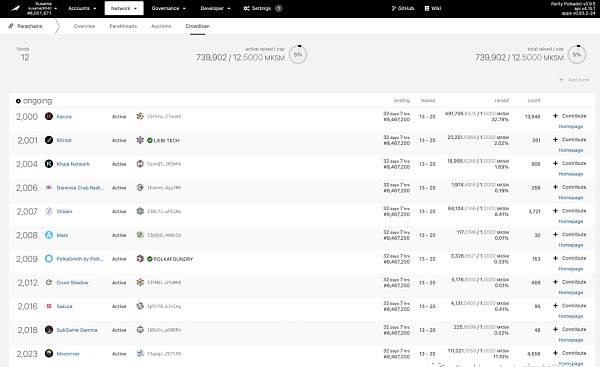Click the Kusama bird logo

tap(15, 8)
